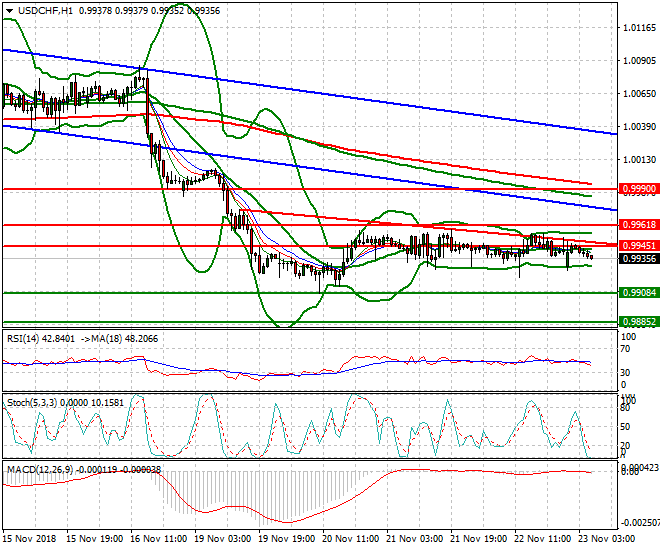Screen dimensions: 660x550
Task: Click the 21 Nov 19:00 time axis label
Action: 479,539
